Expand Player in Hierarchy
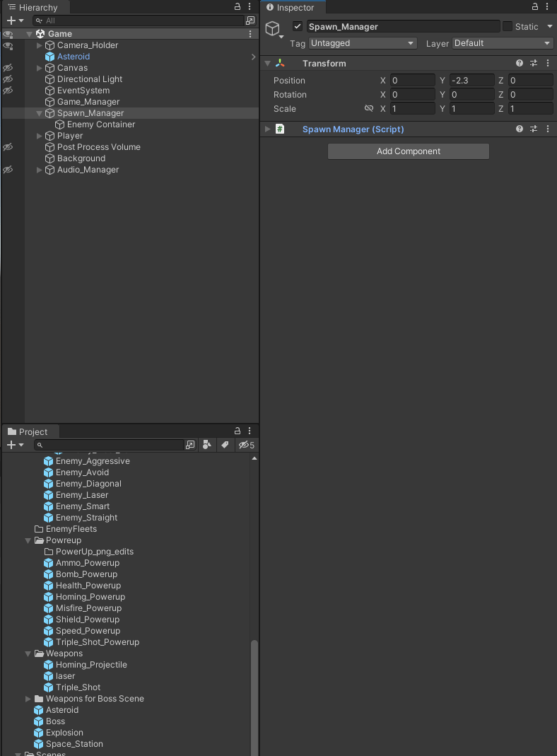The image size is (557, 756). click(x=40, y=136)
